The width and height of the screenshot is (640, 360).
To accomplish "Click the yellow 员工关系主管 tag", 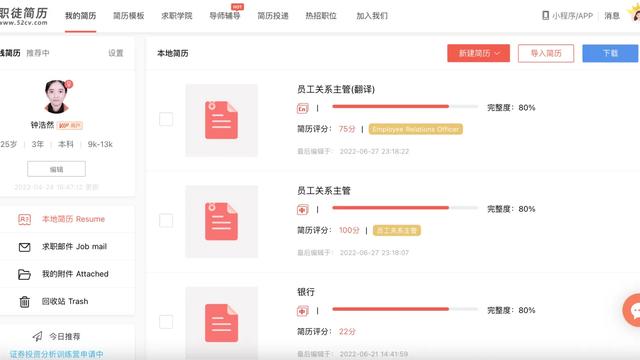I will [x=397, y=230].
